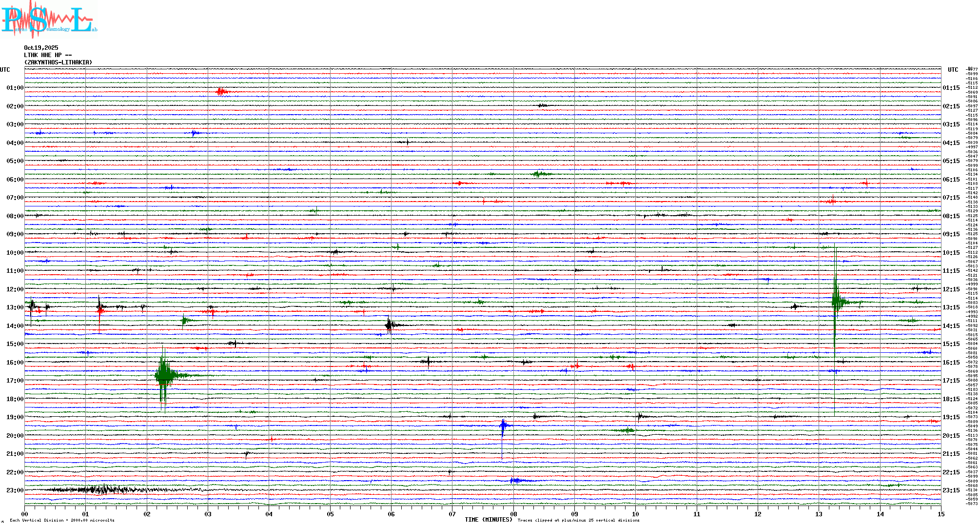980x527 pixels.
Task: Click the Each Vertical Division microvolts note
Action: [x=62, y=520]
